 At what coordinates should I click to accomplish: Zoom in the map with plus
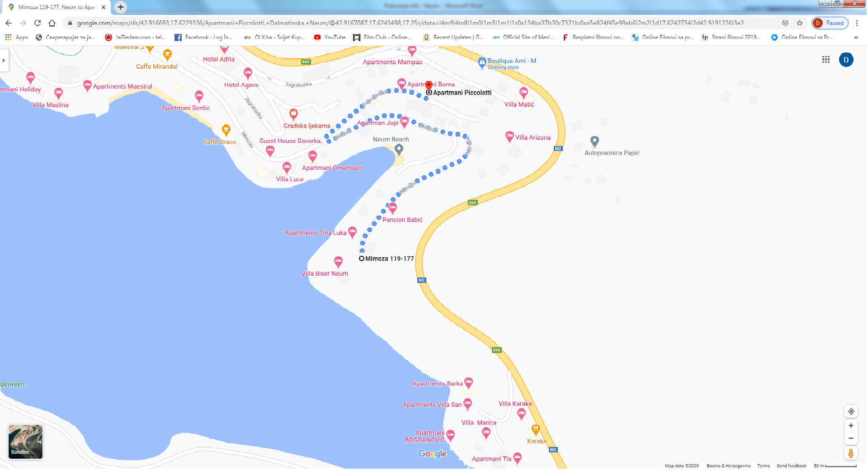(851, 426)
